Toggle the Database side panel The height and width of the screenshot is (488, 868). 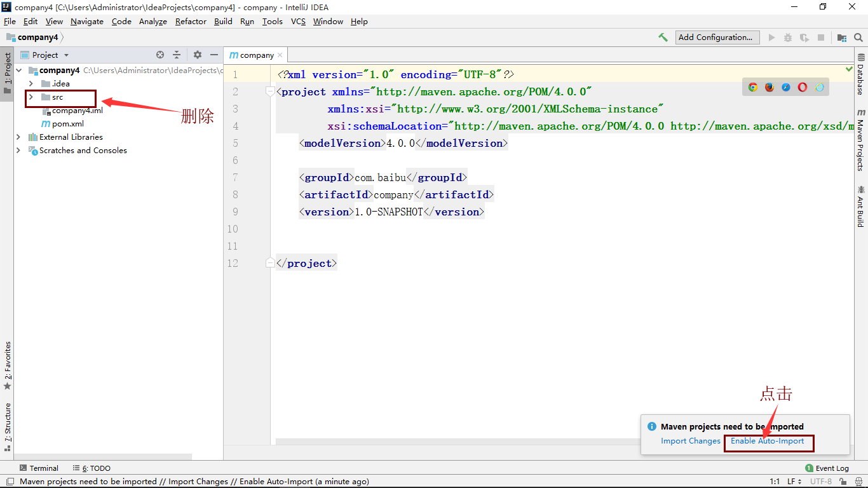pos(861,74)
